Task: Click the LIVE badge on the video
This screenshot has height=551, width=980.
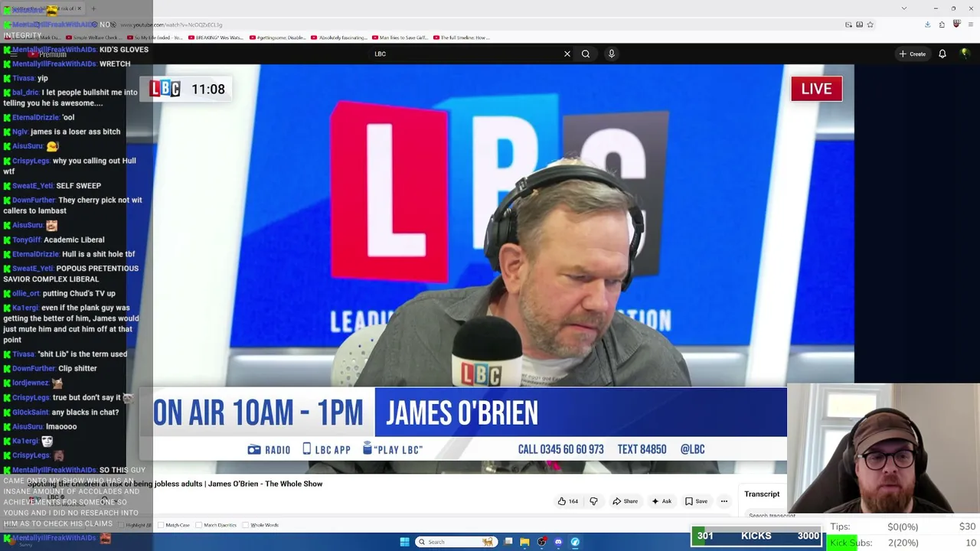Action: coord(816,89)
